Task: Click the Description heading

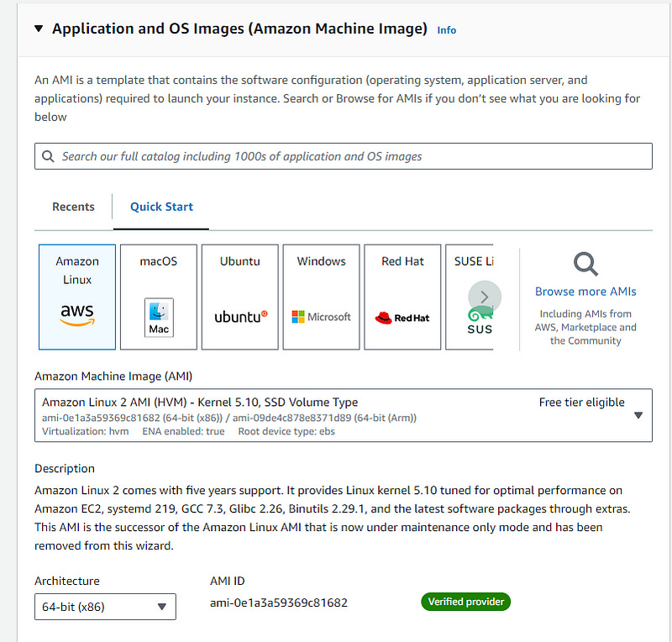Action: [x=65, y=468]
